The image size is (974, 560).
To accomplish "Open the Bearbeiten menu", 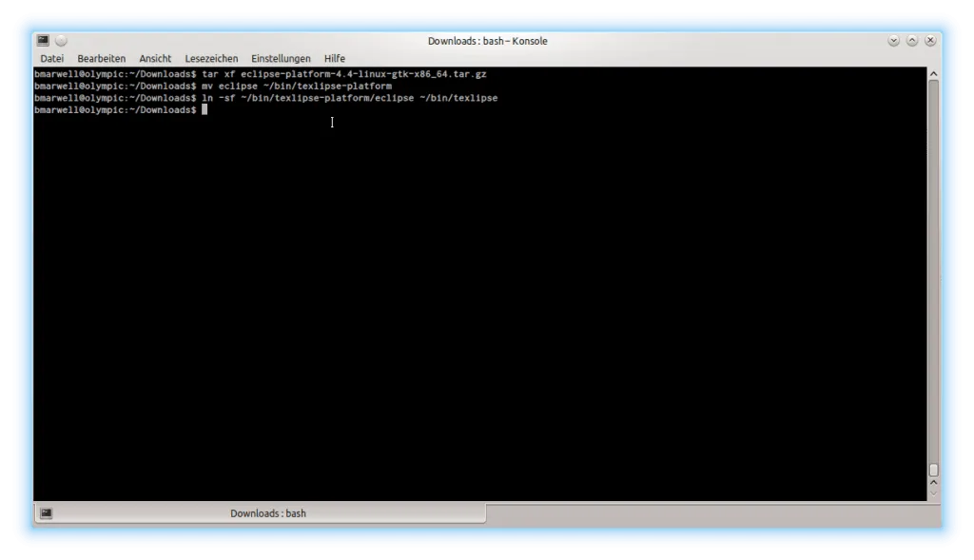I will [x=101, y=59].
